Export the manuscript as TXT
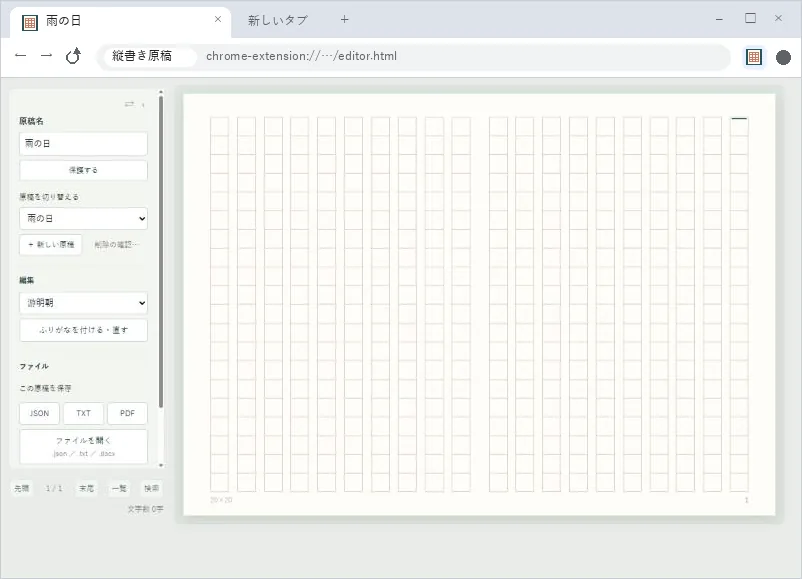 tap(83, 413)
